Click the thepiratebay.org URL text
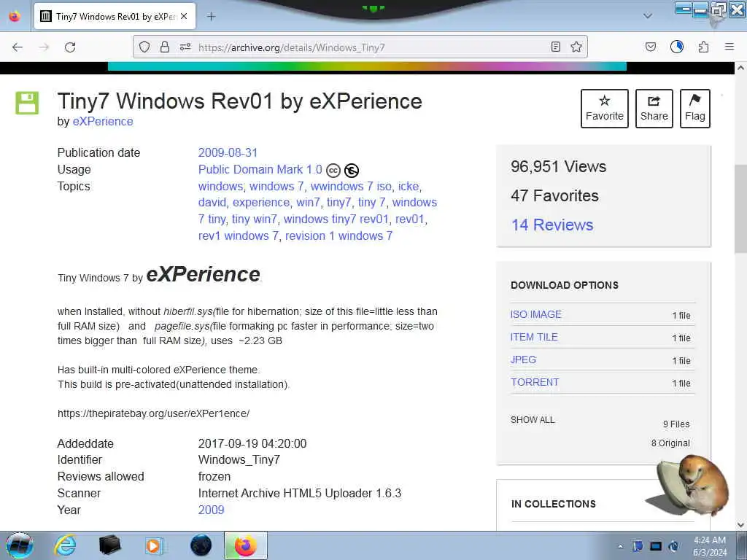Screen dimensions: 747x560 [x=153, y=413]
